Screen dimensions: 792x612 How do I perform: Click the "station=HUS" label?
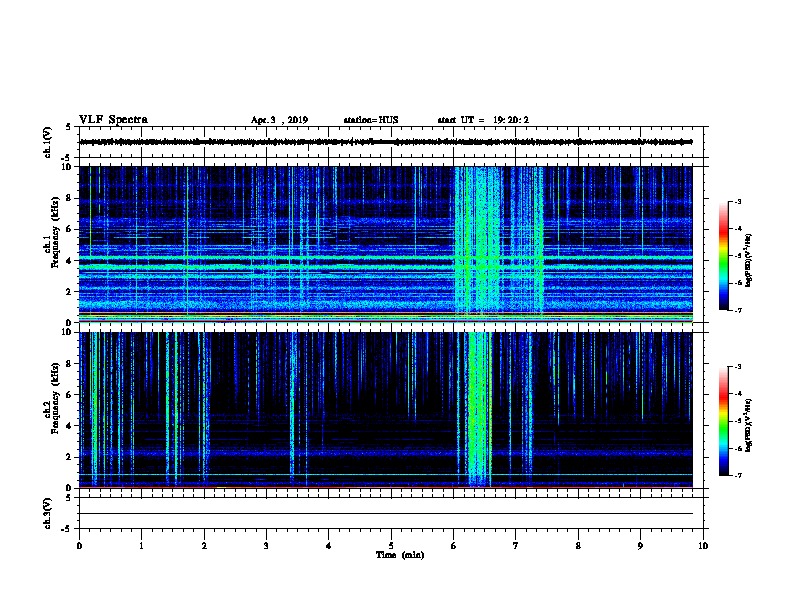[371, 120]
